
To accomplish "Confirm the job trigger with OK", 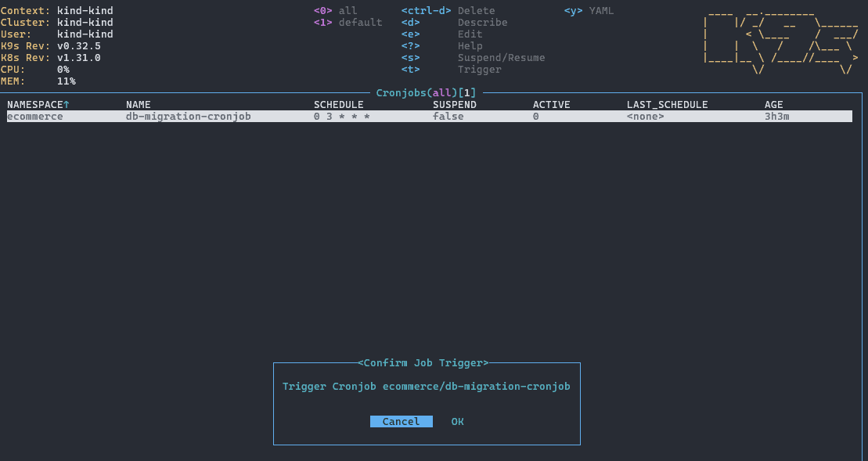I will (x=457, y=422).
